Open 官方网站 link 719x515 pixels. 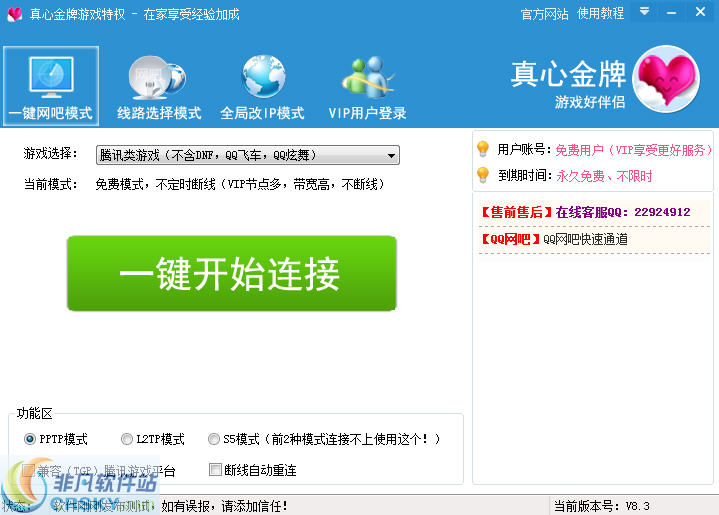click(x=544, y=14)
